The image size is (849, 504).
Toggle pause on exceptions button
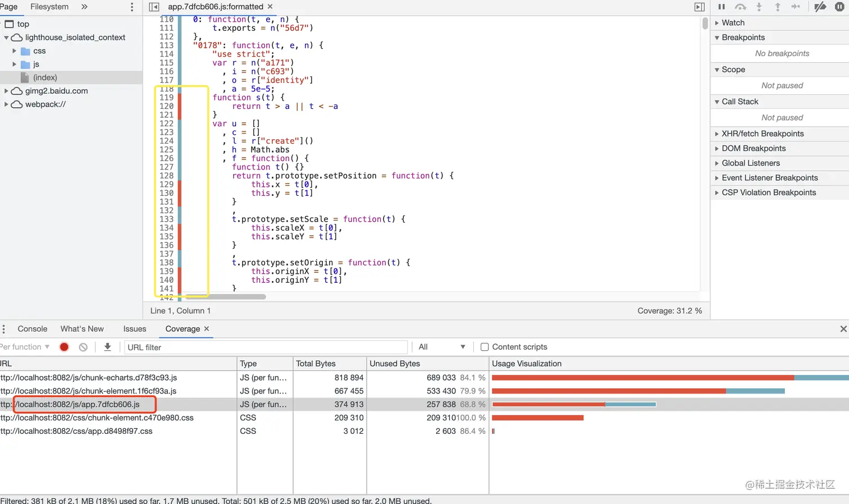click(x=839, y=7)
